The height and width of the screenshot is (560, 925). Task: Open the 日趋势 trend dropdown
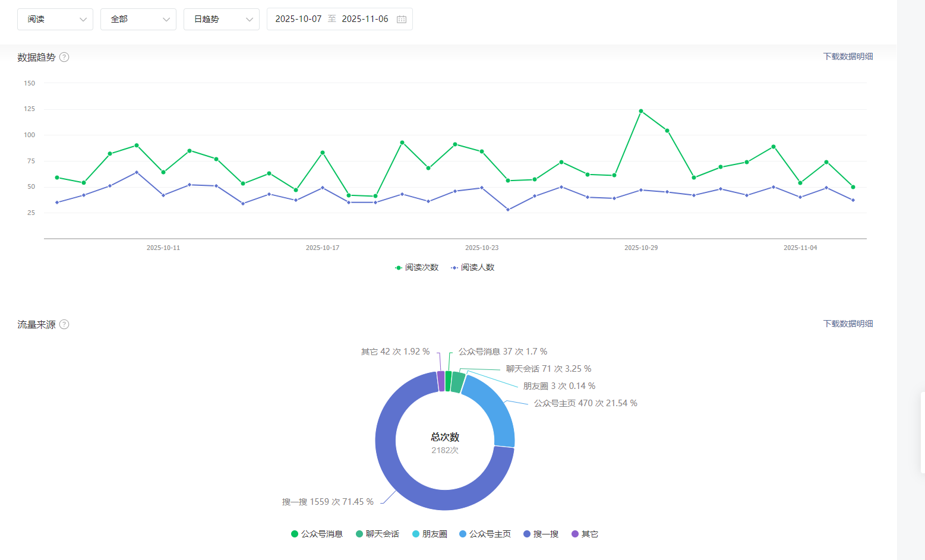222,19
